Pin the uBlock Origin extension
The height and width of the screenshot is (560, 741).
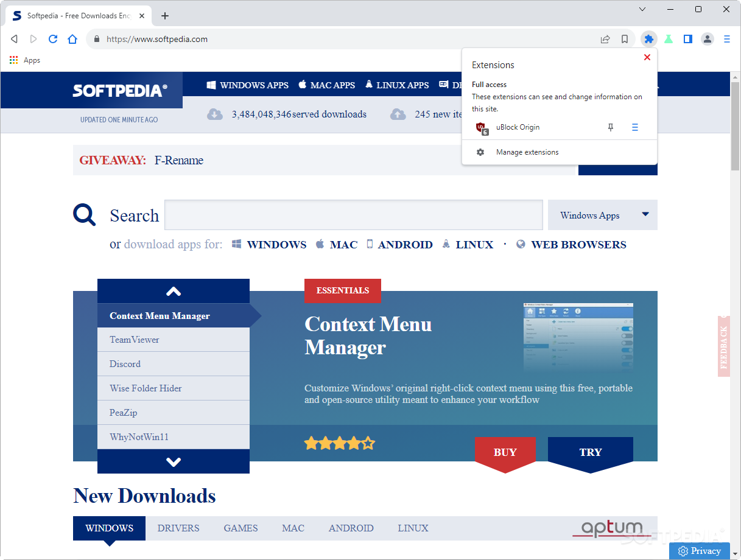611,127
